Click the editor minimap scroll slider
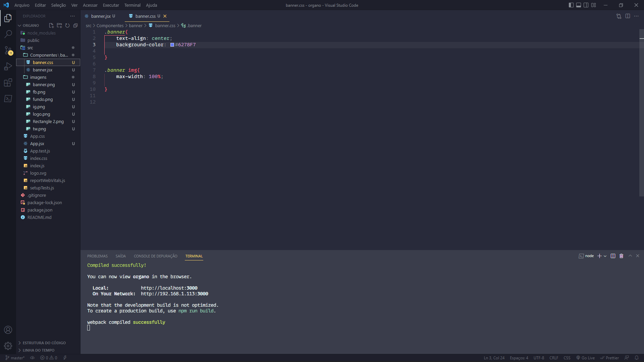This screenshot has width=644, height=362. [x=641, y=113]
